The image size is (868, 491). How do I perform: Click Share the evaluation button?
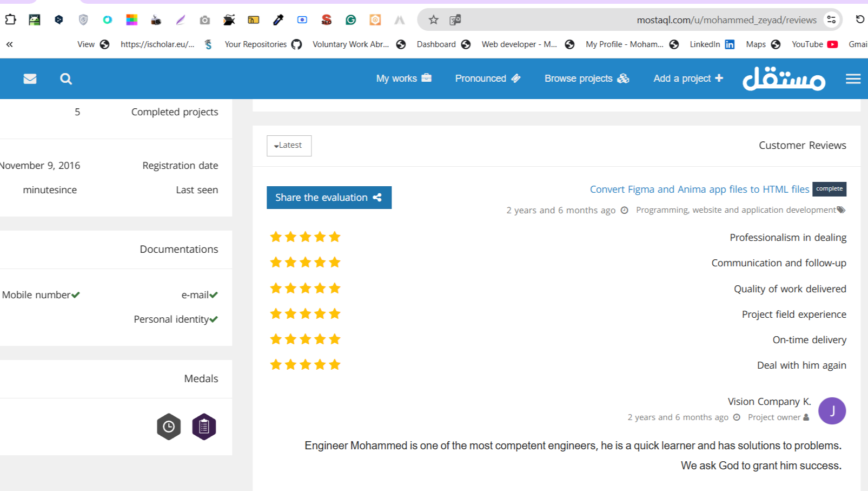(x=329, y=198)
